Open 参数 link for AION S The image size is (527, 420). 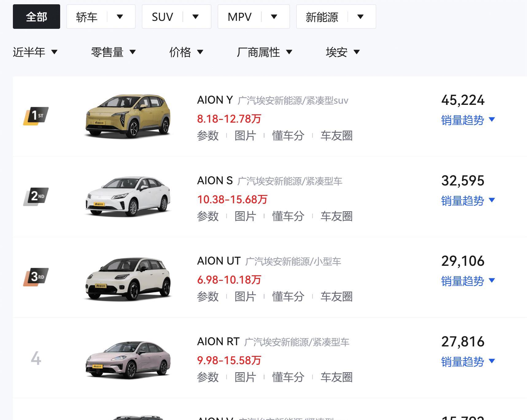pos(208,216)
